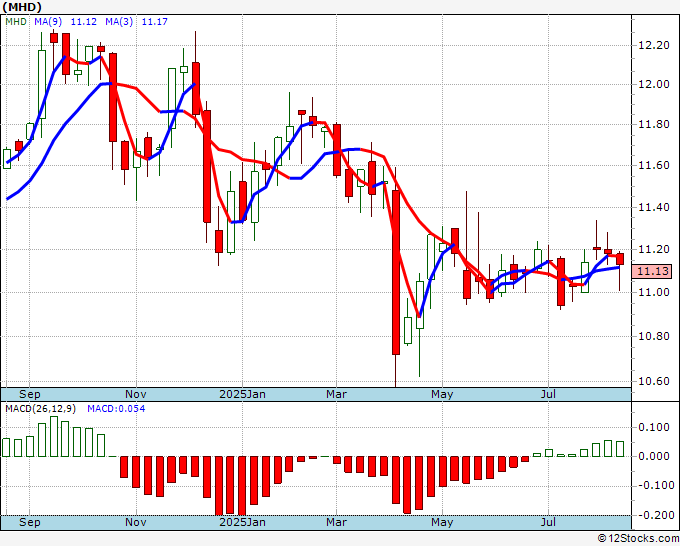680x546 pixels.
Task: Open the 12Stocks.com copyright link
Action: click(x=638, y=539)
